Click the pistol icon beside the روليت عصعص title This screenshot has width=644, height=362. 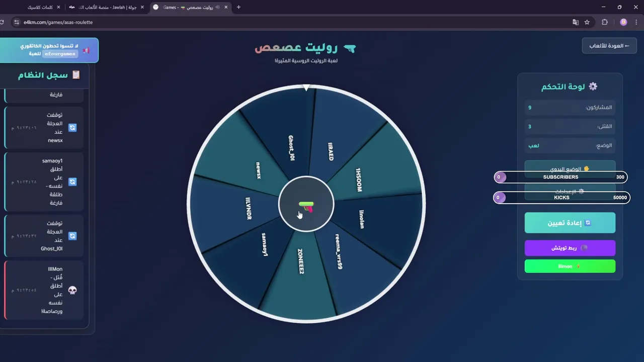350,48
